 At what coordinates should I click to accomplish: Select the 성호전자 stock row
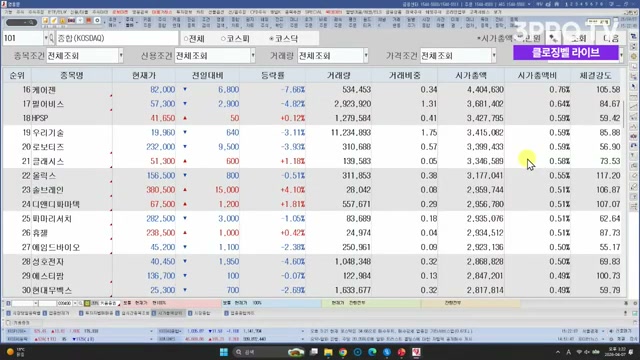pos(313,261)
